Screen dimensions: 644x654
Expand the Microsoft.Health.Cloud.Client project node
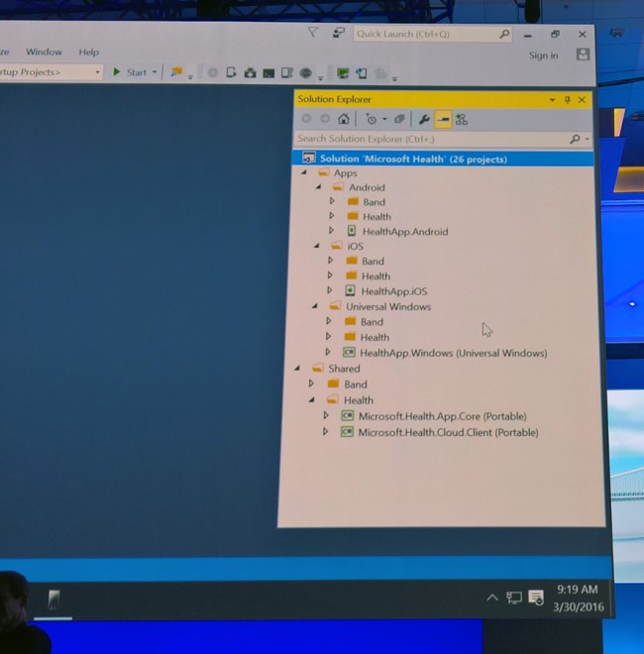pos(325,431)
